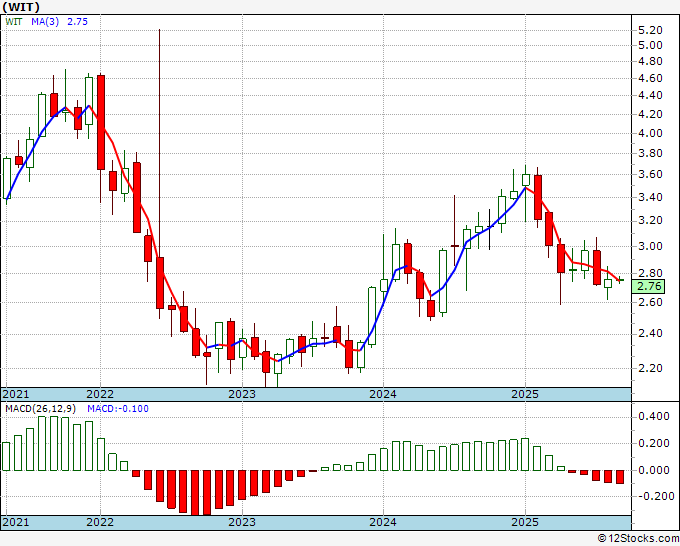Click the first green MACD bar of 2021
Screen dimensions: 680x546
(6, 457)
